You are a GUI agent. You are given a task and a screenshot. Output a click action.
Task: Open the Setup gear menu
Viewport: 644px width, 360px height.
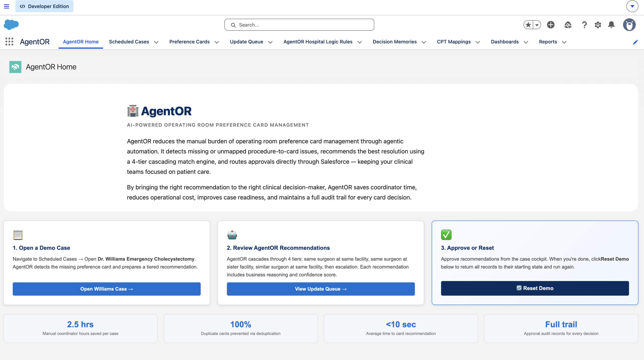(598, 25)
